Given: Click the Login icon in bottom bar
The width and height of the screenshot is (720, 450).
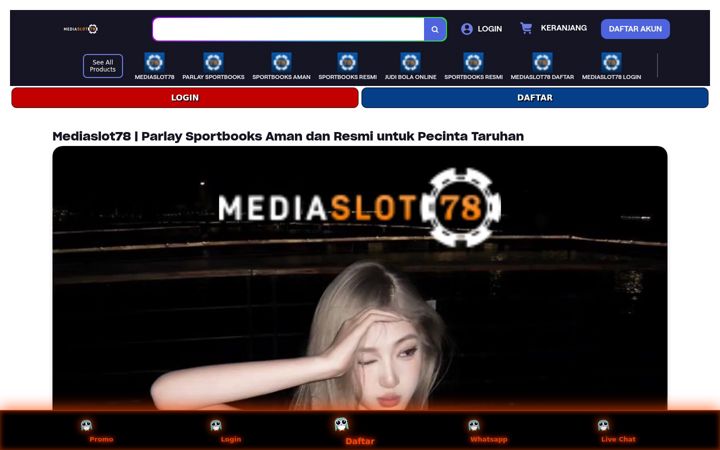Looking at the screenshot, I should (x=216, y=425).
